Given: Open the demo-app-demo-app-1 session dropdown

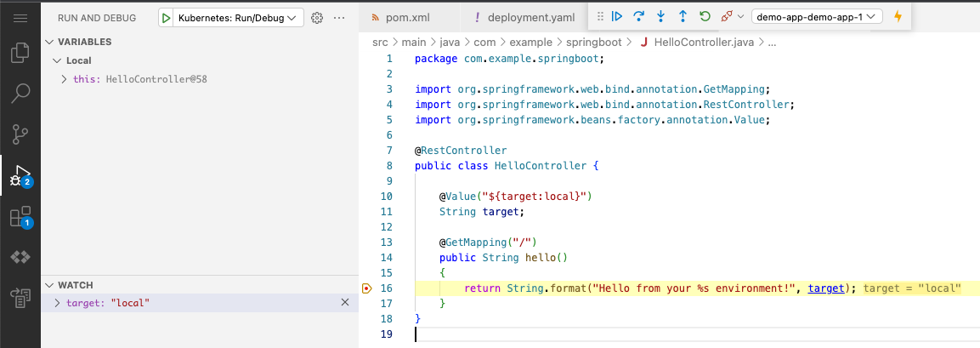Looking at the screenshot, I should [817, 16].
